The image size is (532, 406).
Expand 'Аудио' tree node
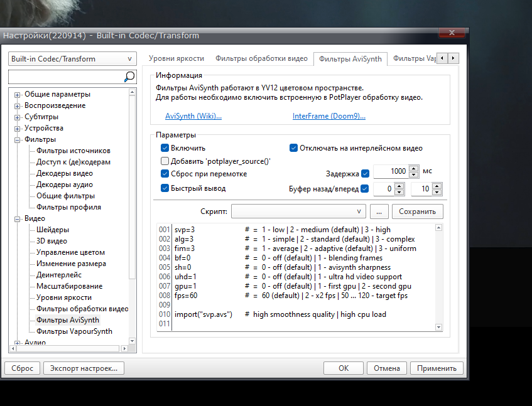pyautogui.click(x=17, y=343)
